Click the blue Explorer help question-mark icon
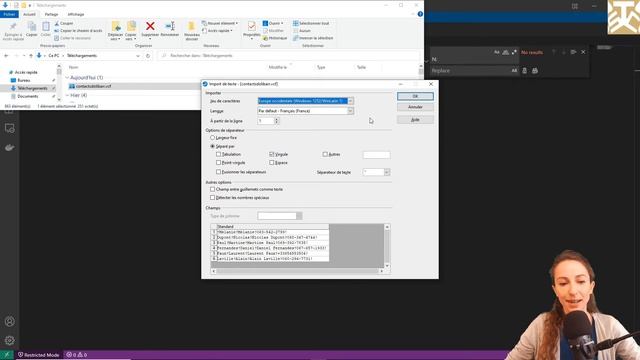The width and height of the screenshot is (640, 360). pyautogui.click(x=420, y=14)
